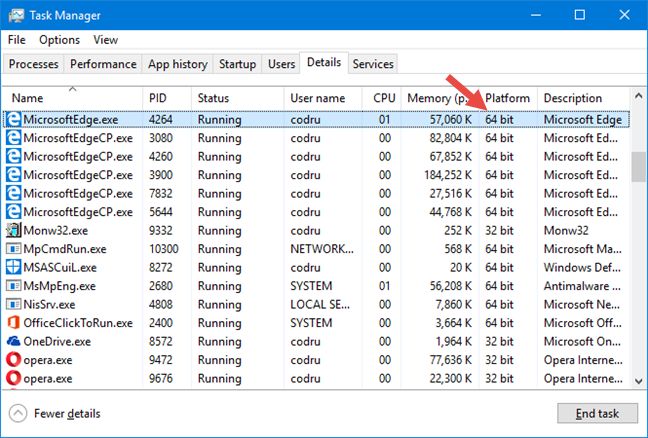Click memory value 77,636 K
Screen dimensions: 648x438
[450, 360]
